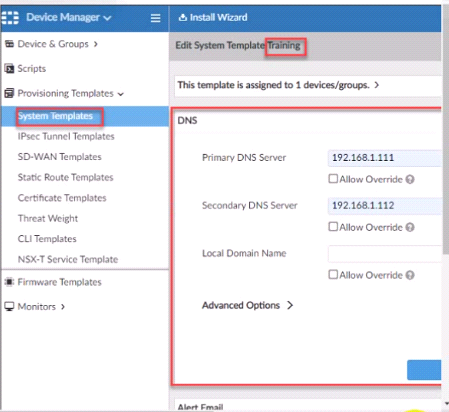
Task: Click the Fortinet logo icon
Action: pyautogui.click(x=10, y=17)
